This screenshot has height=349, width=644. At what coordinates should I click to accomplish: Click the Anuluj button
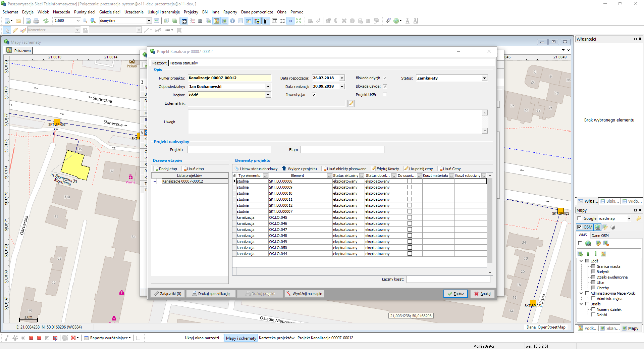(483, 294)
